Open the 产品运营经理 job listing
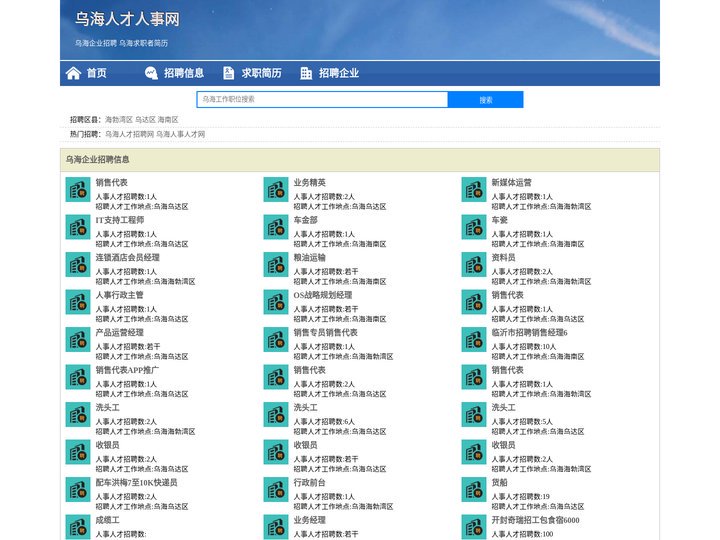 tap(119, 332)
